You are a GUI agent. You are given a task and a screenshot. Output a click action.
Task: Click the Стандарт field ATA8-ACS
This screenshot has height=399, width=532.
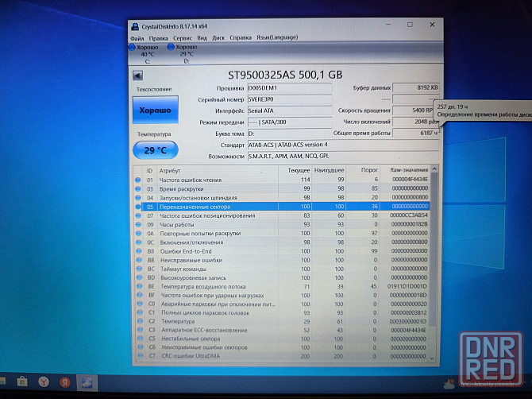[343, 145]
